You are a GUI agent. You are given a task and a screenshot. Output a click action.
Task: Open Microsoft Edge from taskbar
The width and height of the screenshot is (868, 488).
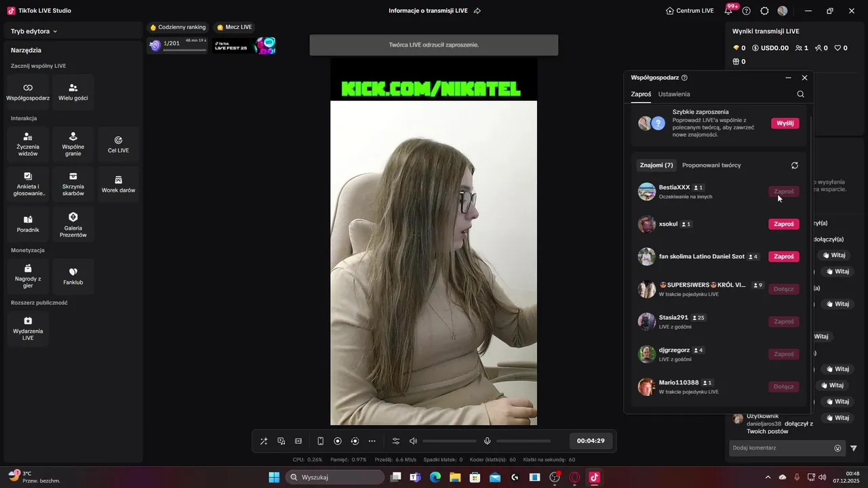click(435, 477)
